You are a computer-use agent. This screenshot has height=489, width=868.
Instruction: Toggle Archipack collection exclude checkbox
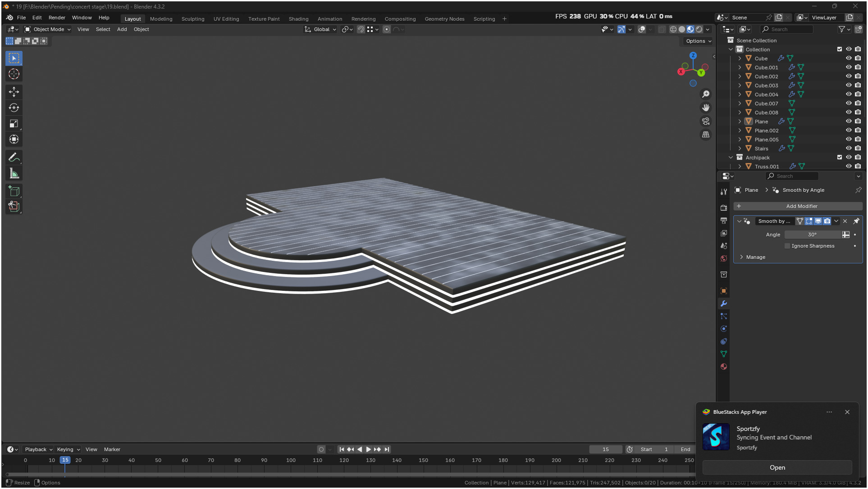tap(839, 157)
